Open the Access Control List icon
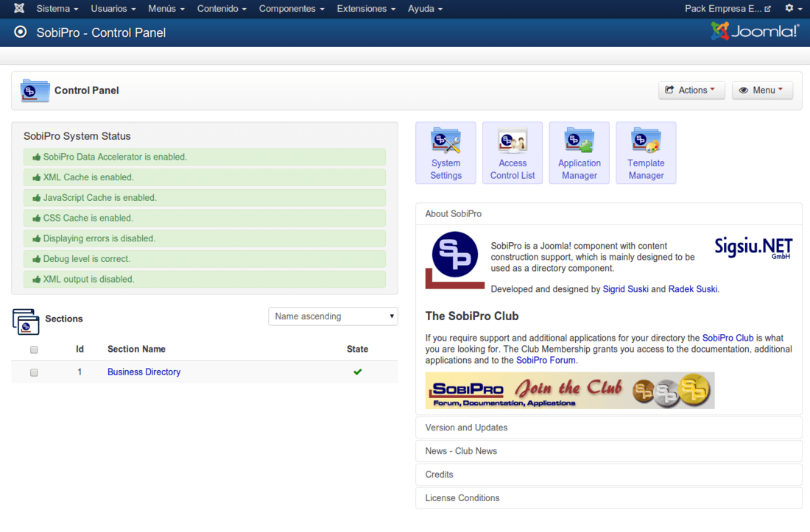The height and width of the screenshot is (532, 810). [513, 153]
